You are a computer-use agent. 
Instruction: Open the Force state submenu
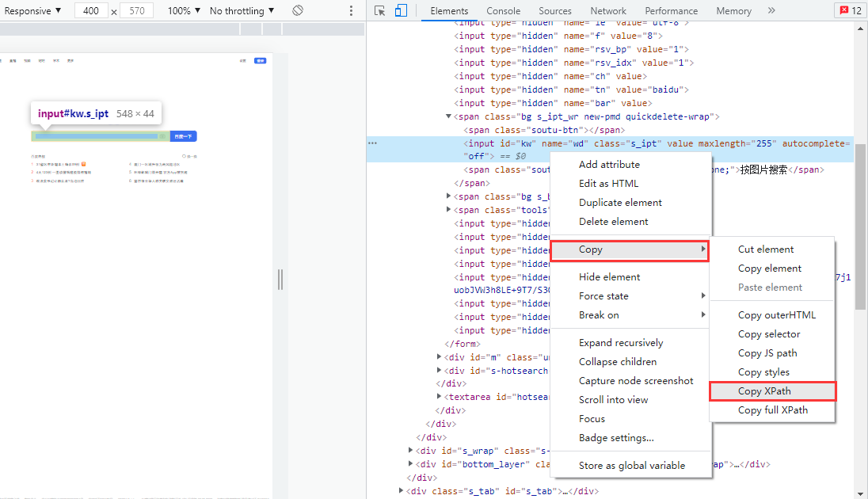630,296
